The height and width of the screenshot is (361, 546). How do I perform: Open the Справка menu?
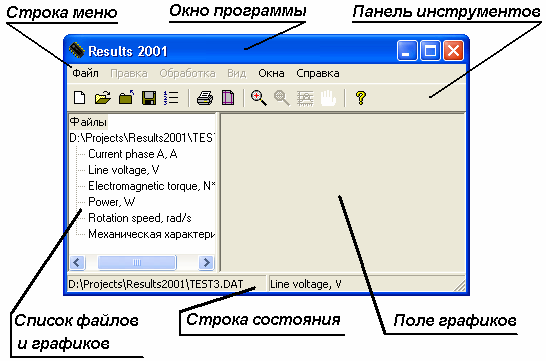(318, 73)
